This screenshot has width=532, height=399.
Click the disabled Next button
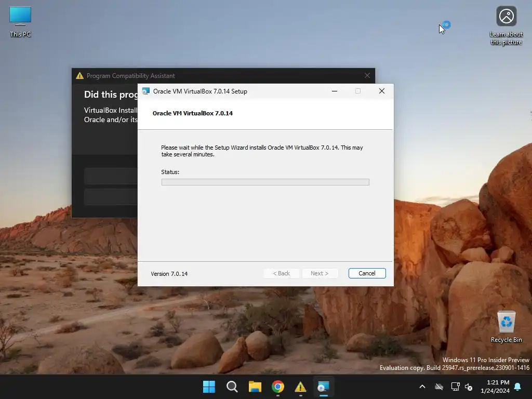click(x=320, y=273)
